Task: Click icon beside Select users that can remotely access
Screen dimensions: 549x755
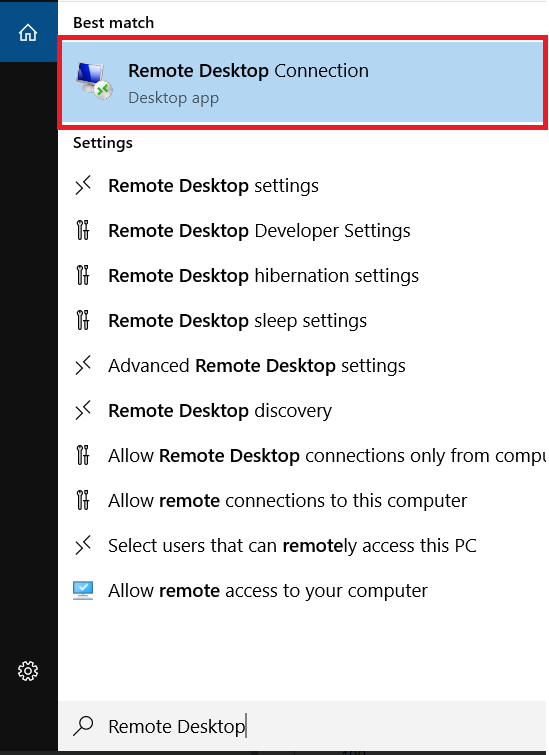Action: pos(83,546)
